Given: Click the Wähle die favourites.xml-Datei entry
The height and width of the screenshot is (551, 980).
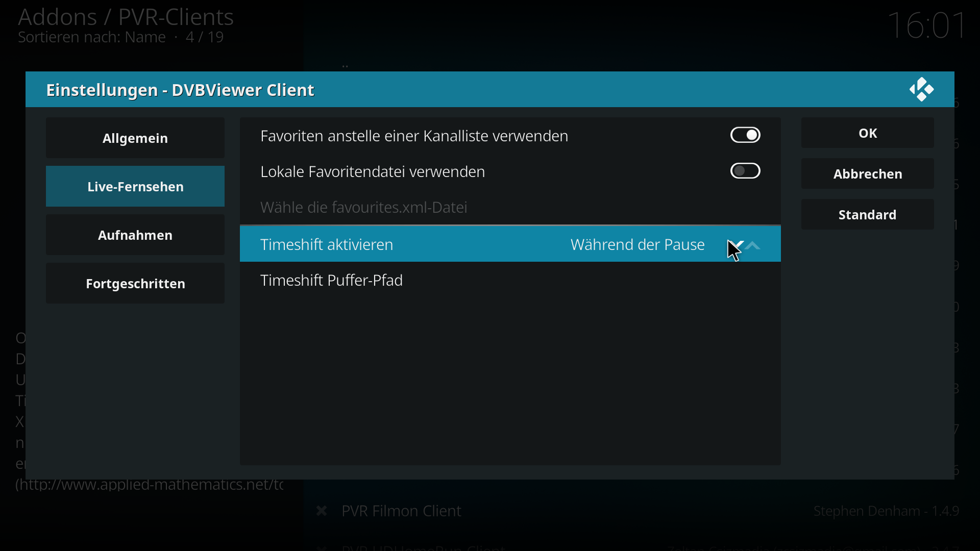Looking at the screenshot, I should [x=510, y=207].
